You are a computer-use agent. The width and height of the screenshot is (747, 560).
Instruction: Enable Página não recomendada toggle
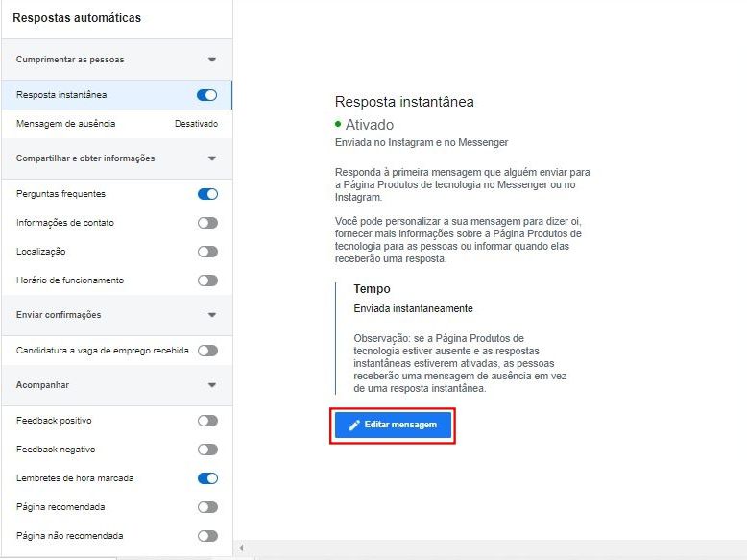pos(207,536)
